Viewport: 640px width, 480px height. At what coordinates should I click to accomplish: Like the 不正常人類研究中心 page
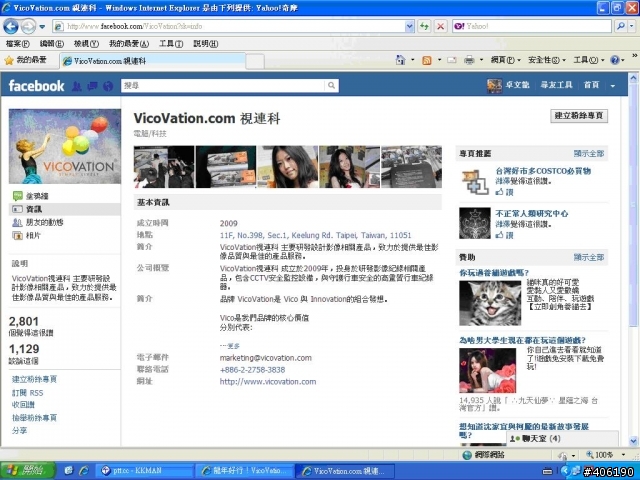504,235
